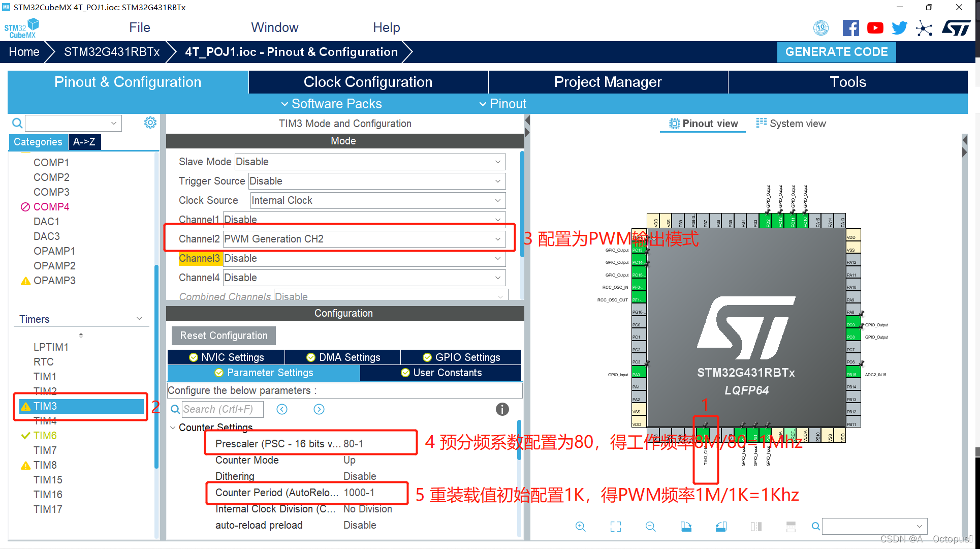Viewport: 980px width, 549px height.
Task: Switch to Clock Configuration tab
Action: pos(368,82)
